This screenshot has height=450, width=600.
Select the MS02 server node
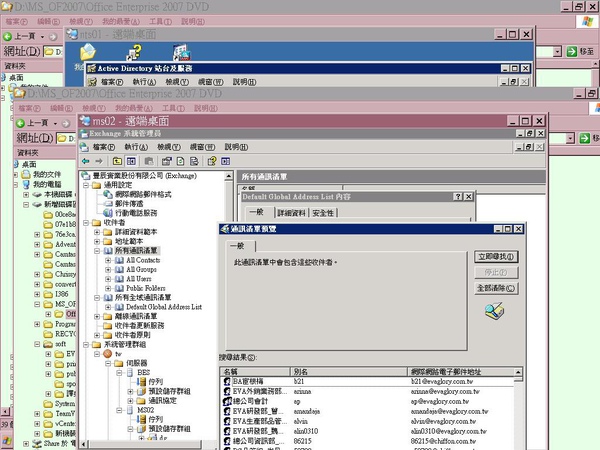pyautogui.click(x=145, y=410)
